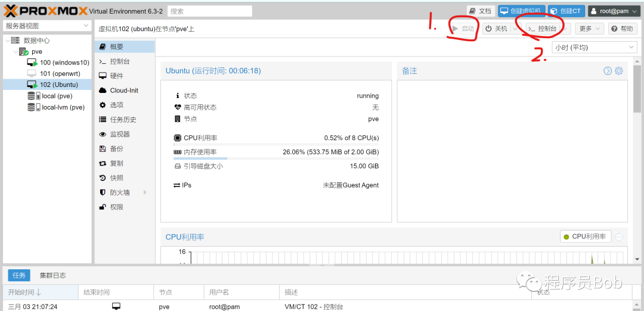Click the scrollbar down arrow in content panel
The width and height of the screenshot is (644, 311).
[637, 259]
